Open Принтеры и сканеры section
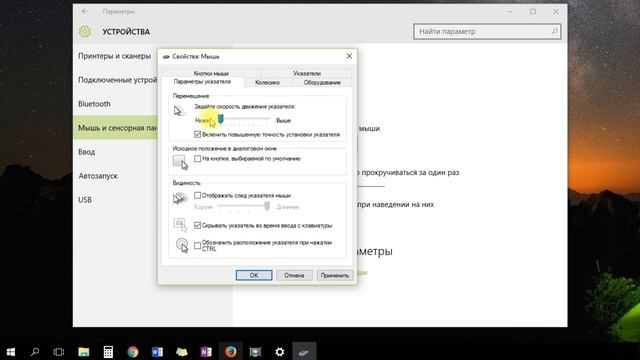 click(116, 56)
